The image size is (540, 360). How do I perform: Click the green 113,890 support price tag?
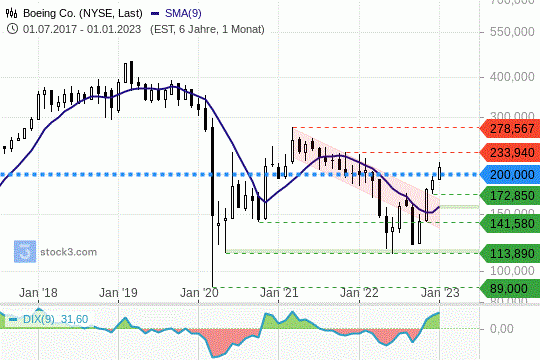click(510, 254)
